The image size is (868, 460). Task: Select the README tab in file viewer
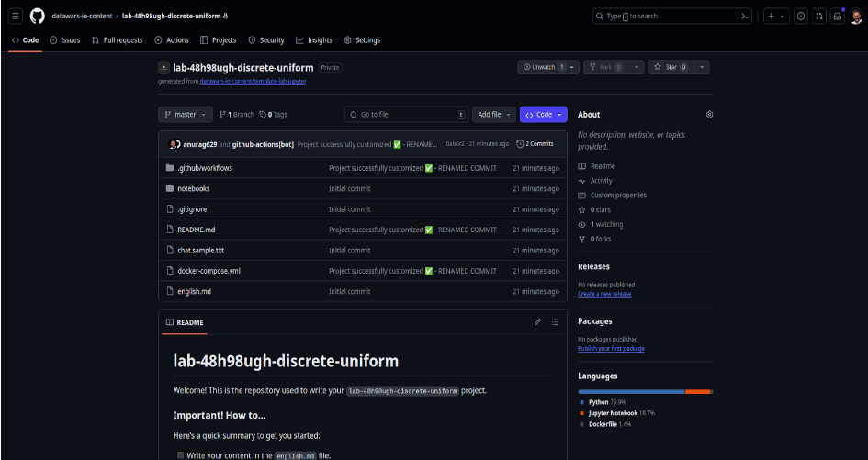[x=185, y=322]
